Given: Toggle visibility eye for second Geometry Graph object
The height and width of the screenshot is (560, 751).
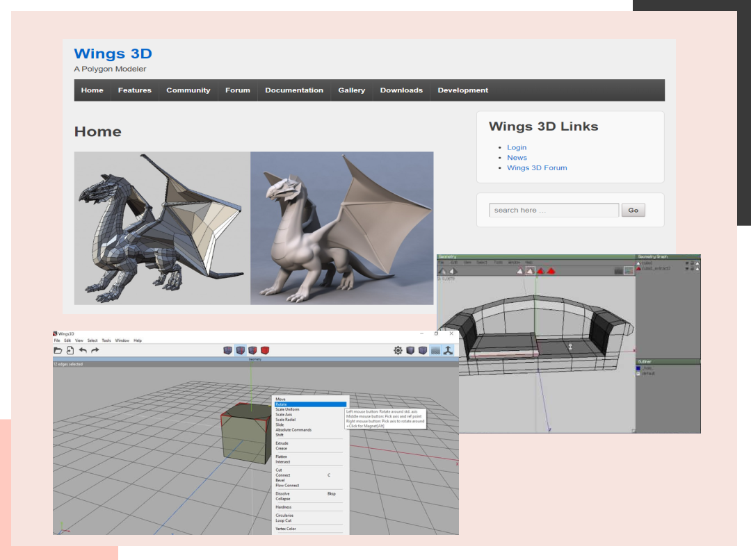Looking at the screenshot, I should [x=687, y=268].
